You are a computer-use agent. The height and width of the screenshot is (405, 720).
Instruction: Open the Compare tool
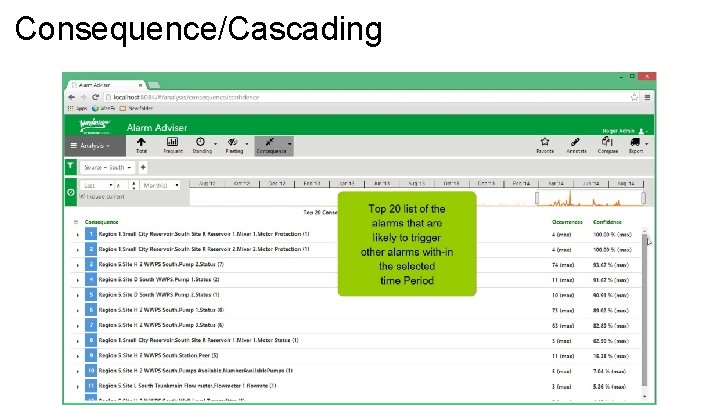tap(608, 146)
